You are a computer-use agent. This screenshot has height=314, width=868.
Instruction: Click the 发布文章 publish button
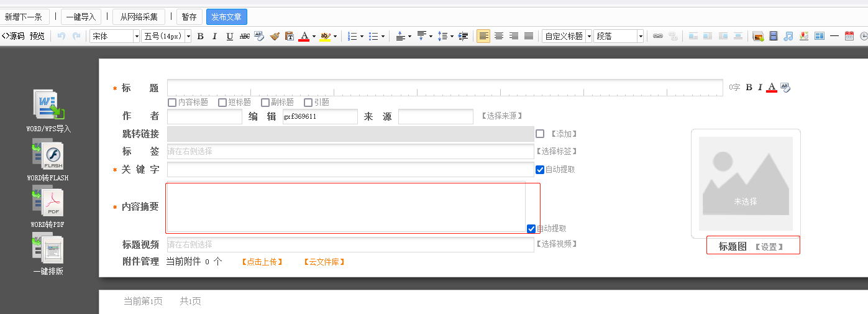tap(226, 17)
